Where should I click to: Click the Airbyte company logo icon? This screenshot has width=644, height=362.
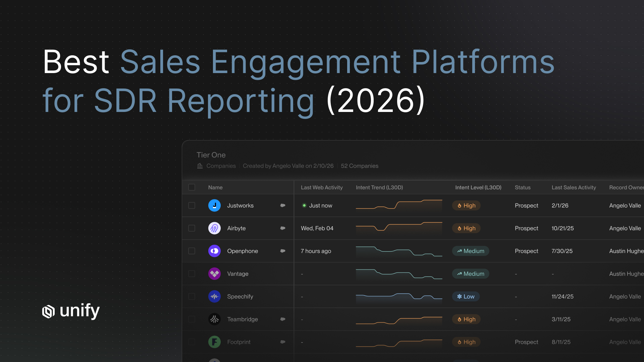click(x=214, y=228)
